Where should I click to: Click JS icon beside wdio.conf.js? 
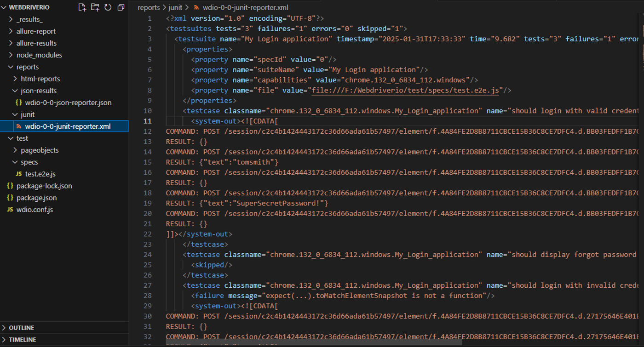coord(10,210)
